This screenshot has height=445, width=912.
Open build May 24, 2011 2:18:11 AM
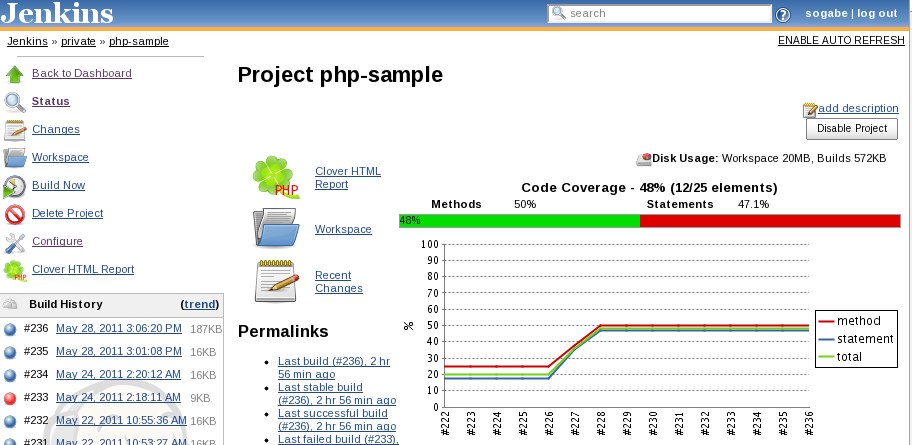pyautogui.click(x=118, y=397)
